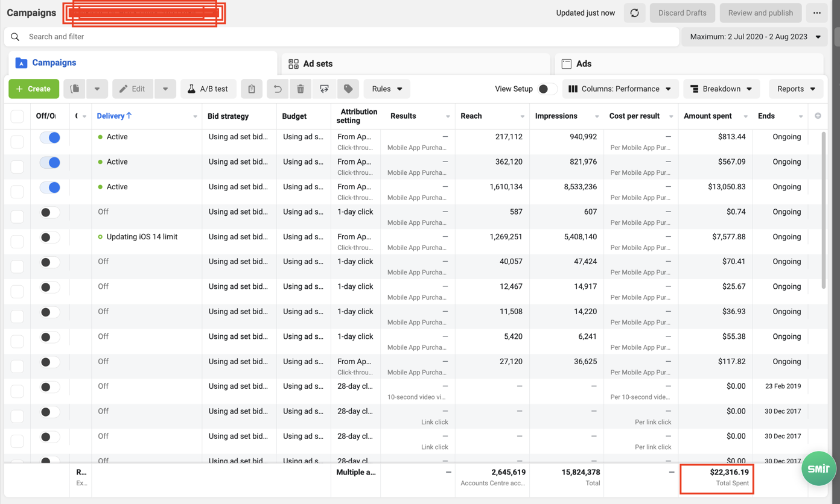Turn off the $13,050.83 campaign toggle
The height and width of the screenshot is (504, 840).
point(50,187)
